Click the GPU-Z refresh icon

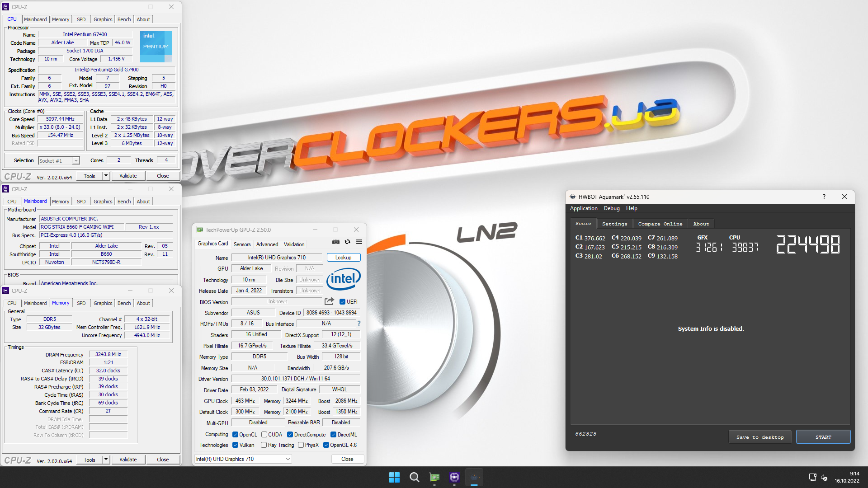pyautogui.click(x=347, y=242)
